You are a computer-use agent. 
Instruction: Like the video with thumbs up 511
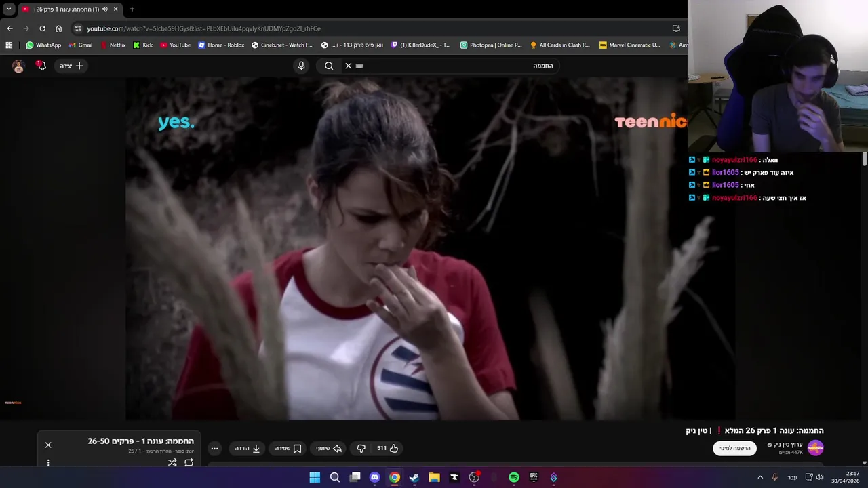click(388, 448)
